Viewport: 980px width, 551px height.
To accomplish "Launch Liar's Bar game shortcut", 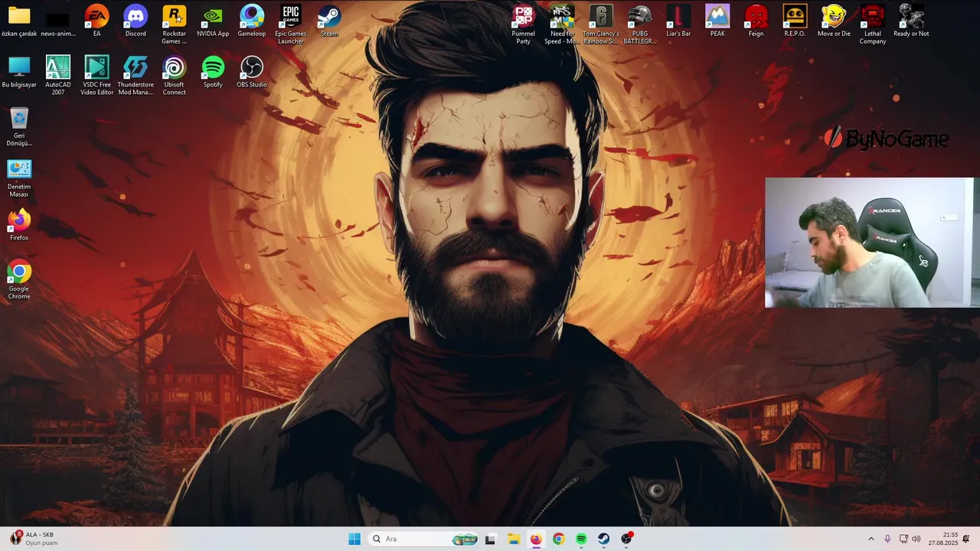I will pos(678,21).
